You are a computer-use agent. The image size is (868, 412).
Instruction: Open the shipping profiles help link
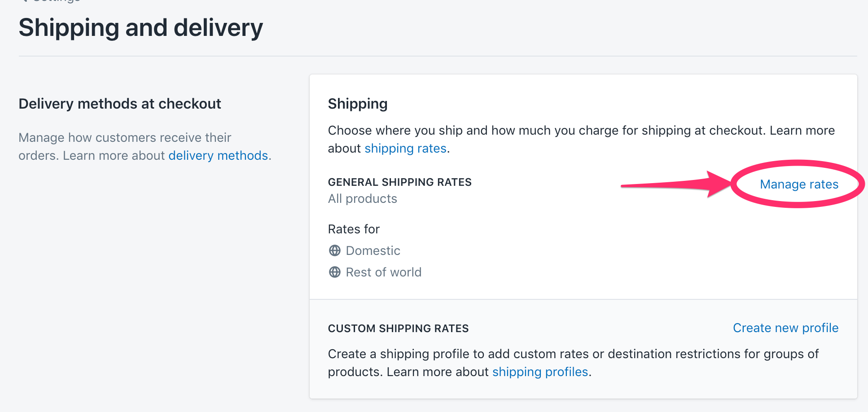coord(540,372)
